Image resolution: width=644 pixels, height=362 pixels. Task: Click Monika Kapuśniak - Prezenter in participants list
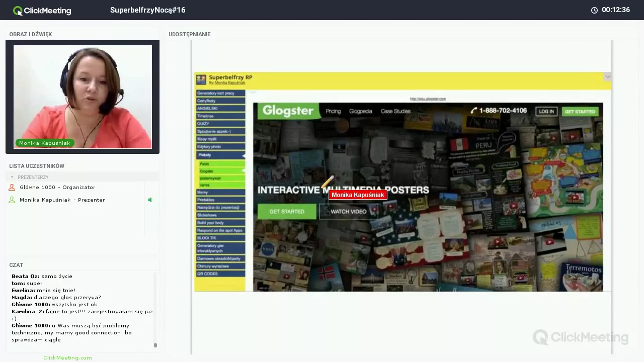62,200
